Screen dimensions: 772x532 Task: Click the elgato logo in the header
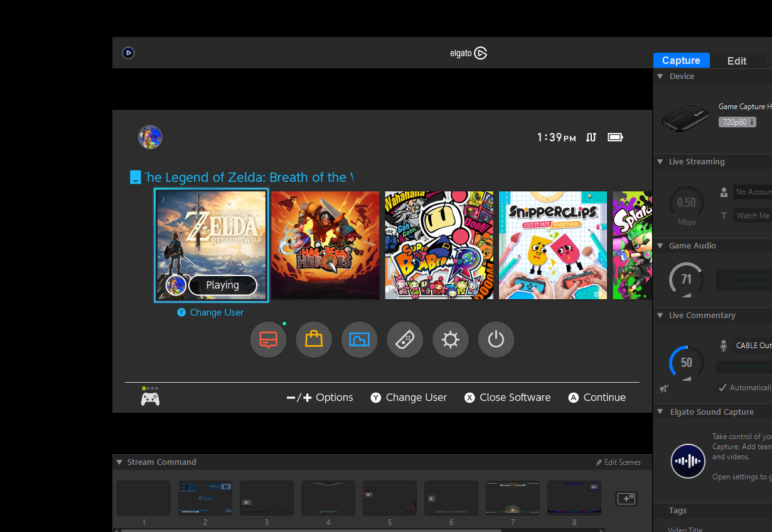click(468, 53)
